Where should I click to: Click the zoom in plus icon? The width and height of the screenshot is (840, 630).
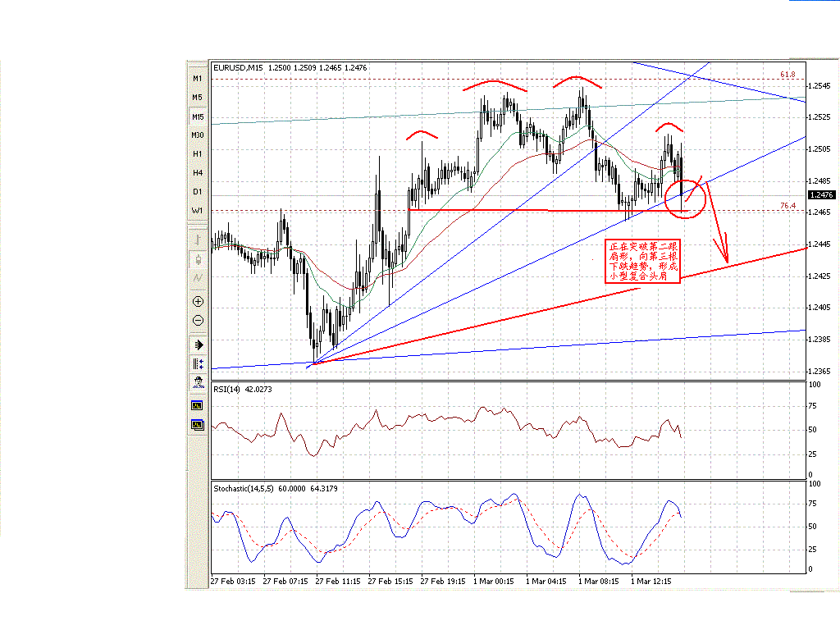pyautogui.click(x=198, y=302)
